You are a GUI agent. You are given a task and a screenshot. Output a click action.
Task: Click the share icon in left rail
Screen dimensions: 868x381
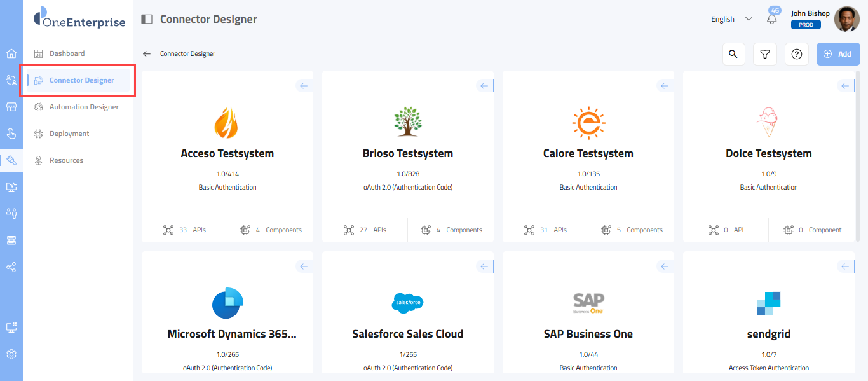11,267
